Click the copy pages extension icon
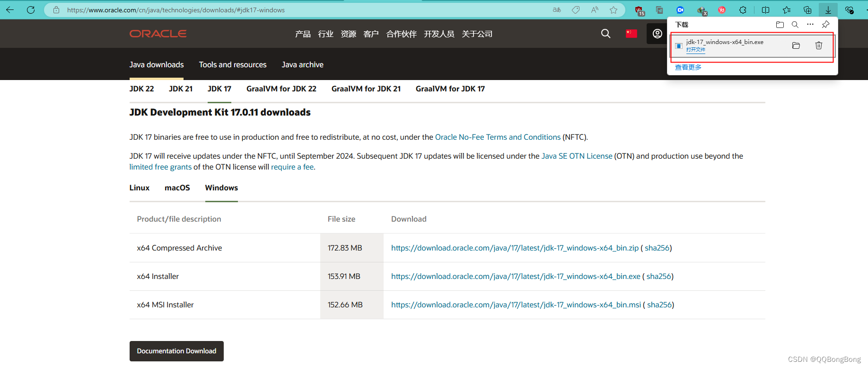The height and width of the screenshot is (368, 868). point(659,10)
